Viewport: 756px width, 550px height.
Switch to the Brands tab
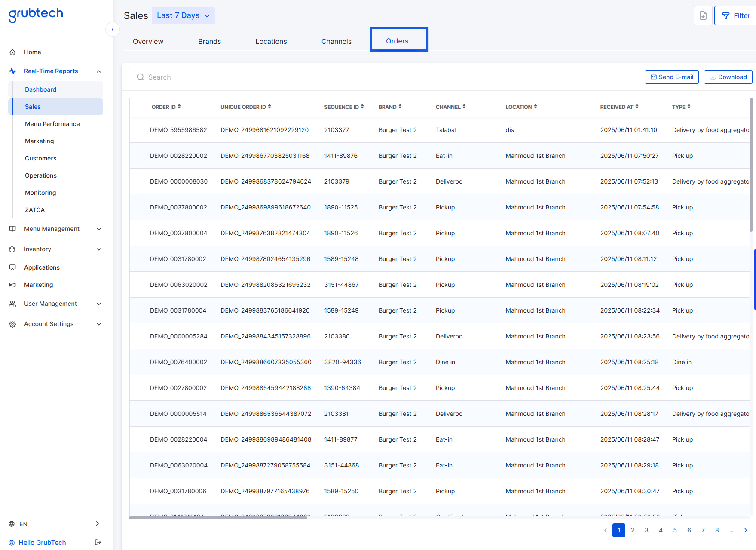(x=210, y=41)
